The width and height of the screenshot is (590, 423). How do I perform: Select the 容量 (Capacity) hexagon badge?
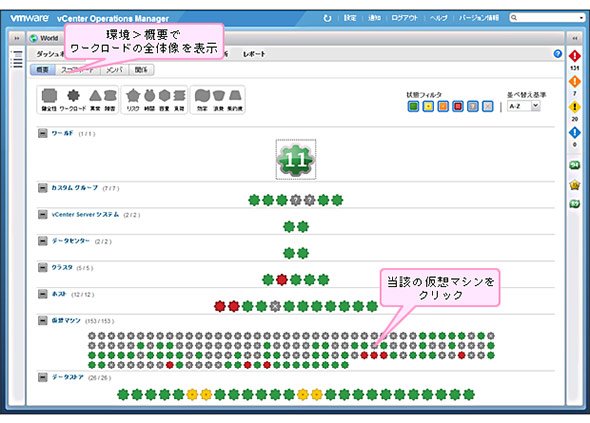pyautogui.click(x=164, y=96)
